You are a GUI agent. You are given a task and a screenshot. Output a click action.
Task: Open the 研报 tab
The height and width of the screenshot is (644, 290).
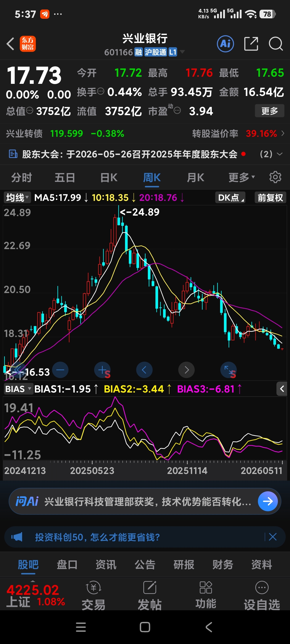(184, 564)
